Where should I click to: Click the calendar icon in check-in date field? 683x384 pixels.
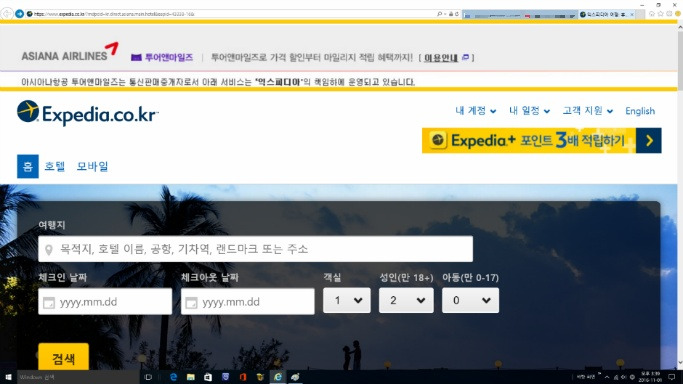pos(49,302)
